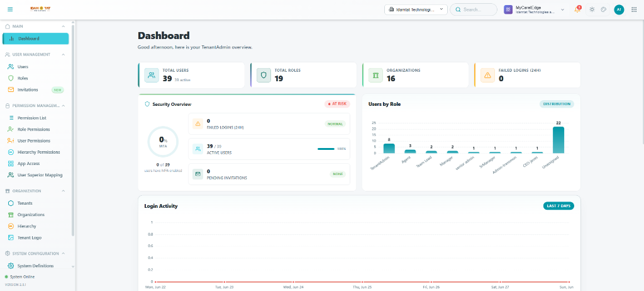Viewport: 644px width, 291px height.
Task: Click the Total Users card icon
Action: pyautogui.click(x=152, y=76)
